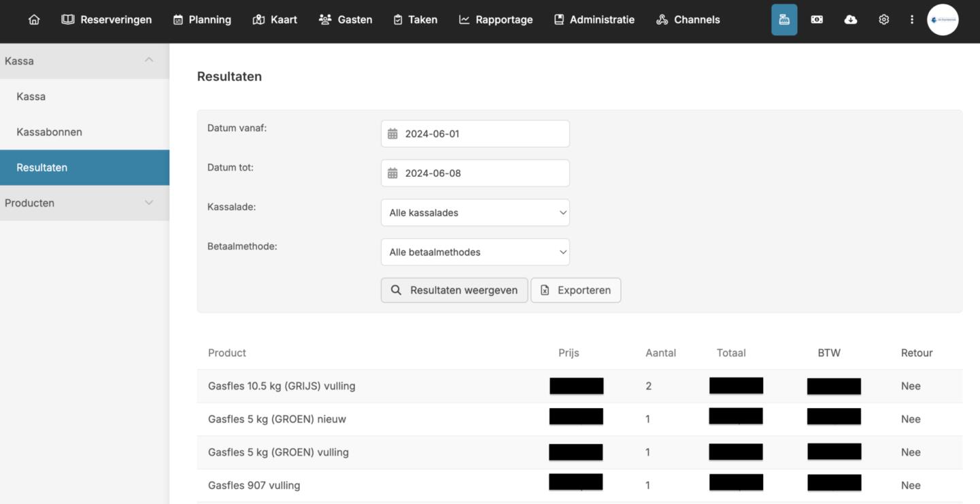Click the cash register icon in top bar
980x504 pixels.
pos(783,20)
